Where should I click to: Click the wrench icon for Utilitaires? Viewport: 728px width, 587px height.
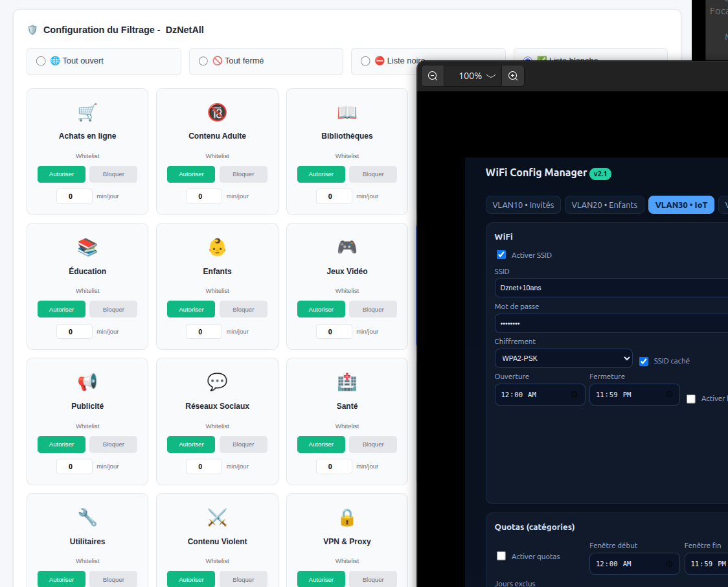(87, 517)
